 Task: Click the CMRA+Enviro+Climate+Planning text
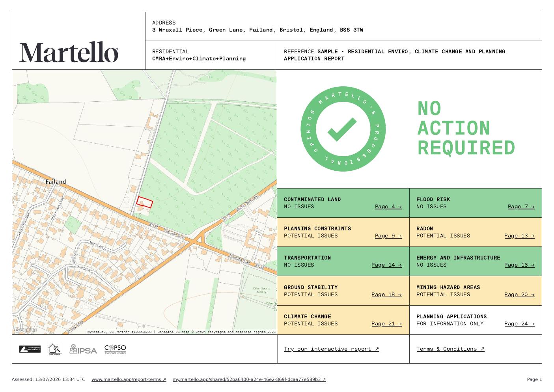[199, 59]
